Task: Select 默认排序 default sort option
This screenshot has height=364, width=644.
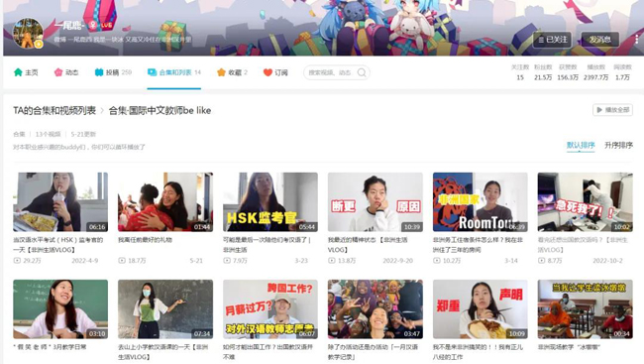Action: 581,145
